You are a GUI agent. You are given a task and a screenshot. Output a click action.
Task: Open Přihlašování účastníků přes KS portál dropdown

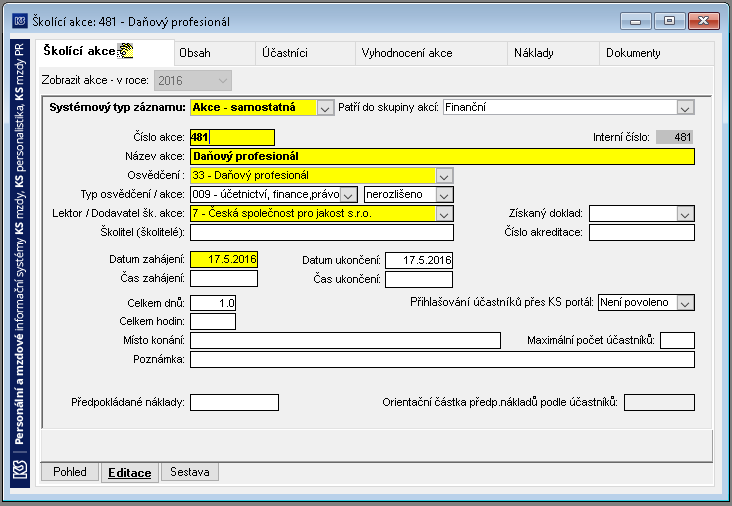point(685,303)
